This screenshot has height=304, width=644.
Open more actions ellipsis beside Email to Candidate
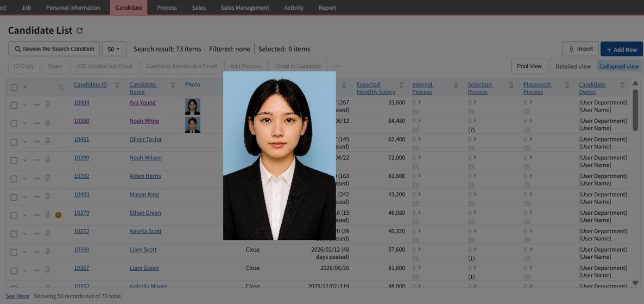337,66
